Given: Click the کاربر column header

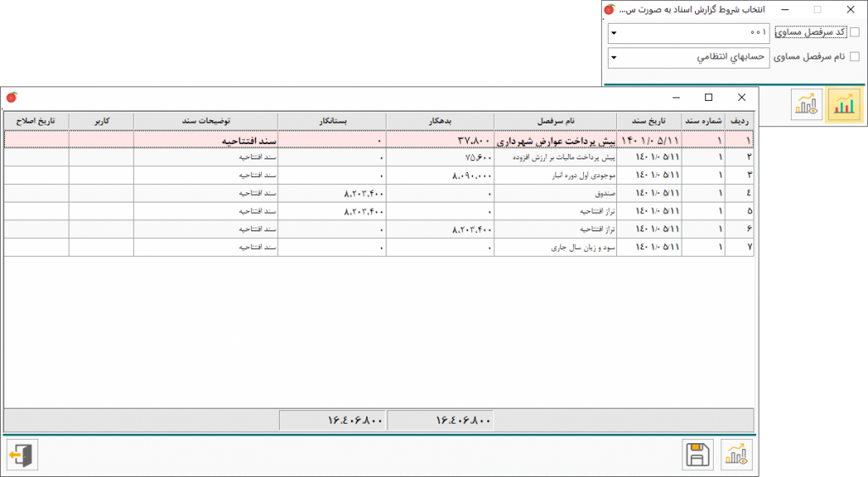Looking at the screenshot, I should 102,120.
